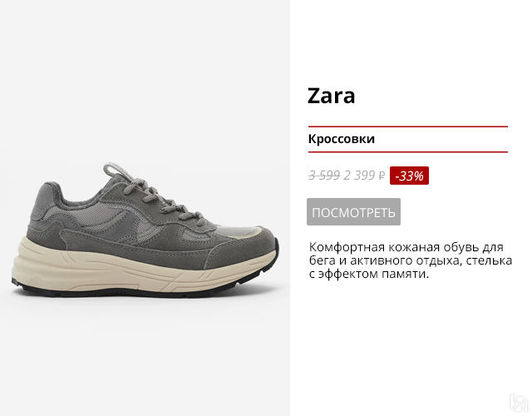Click the red line above Кроссовки

pos(408,127)
